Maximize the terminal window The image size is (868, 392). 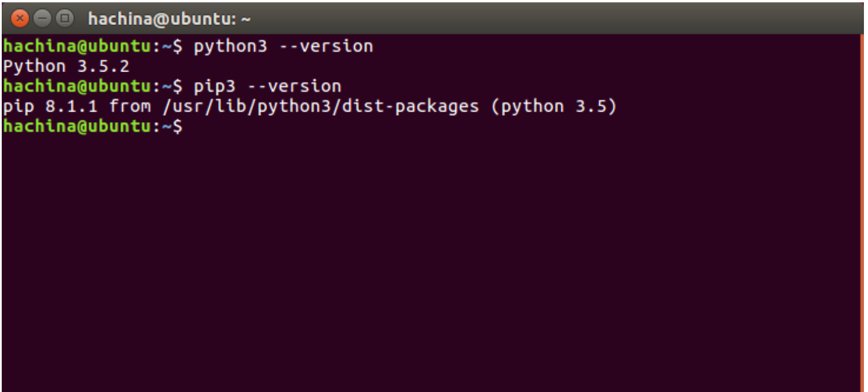click(x=65, y=19)
